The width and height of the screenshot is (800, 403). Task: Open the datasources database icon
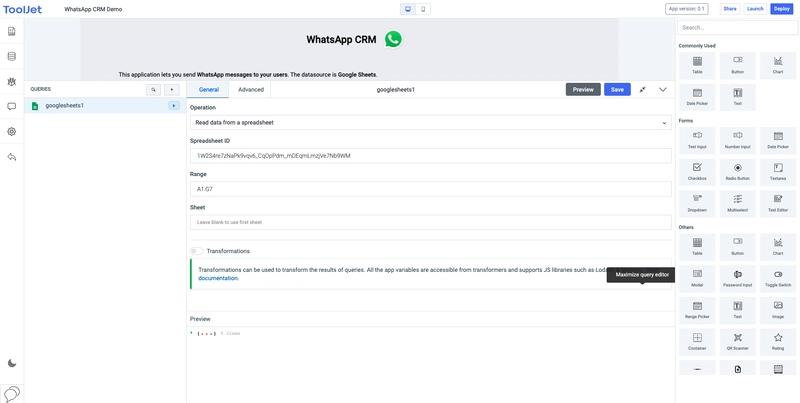point(12,57)
